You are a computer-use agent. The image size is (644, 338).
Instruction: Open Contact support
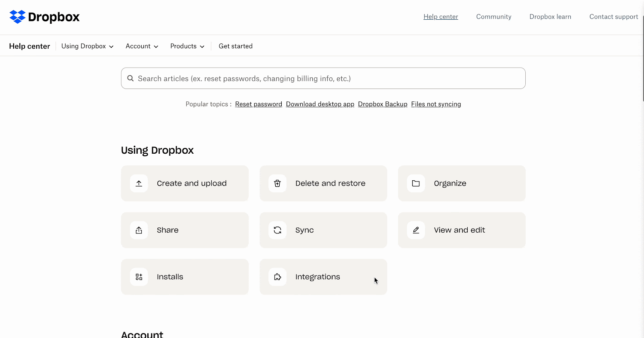[614, 17]
